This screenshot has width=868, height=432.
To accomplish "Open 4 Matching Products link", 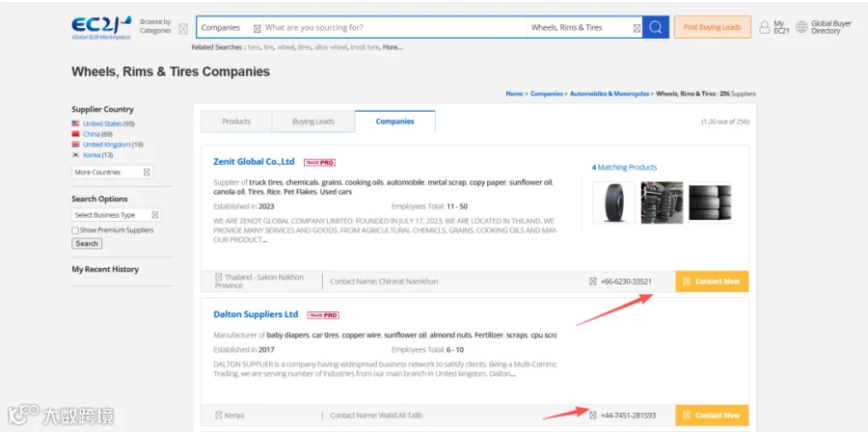I will point(624,167).
